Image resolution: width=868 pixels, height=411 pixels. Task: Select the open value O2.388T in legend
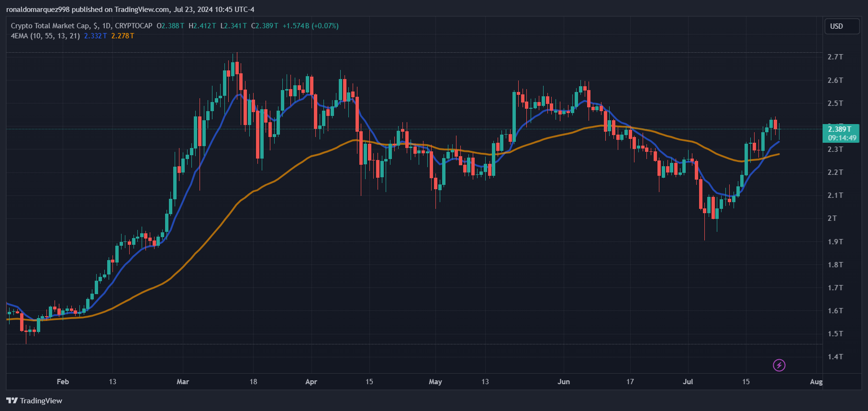tap(170, 26)
